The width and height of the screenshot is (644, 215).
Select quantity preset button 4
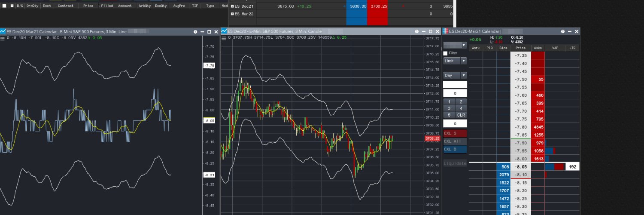tap(461, 108)
